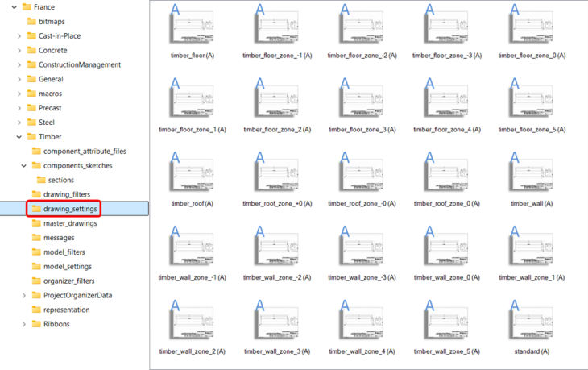Collapse the Timber folder chevron
Image resolution: width=588 pixels, height=370 pixels.
19,137
